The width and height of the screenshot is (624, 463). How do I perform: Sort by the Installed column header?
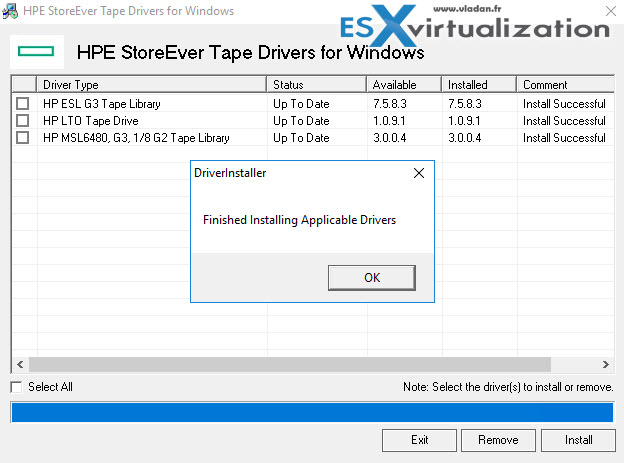tap(479, 85)
